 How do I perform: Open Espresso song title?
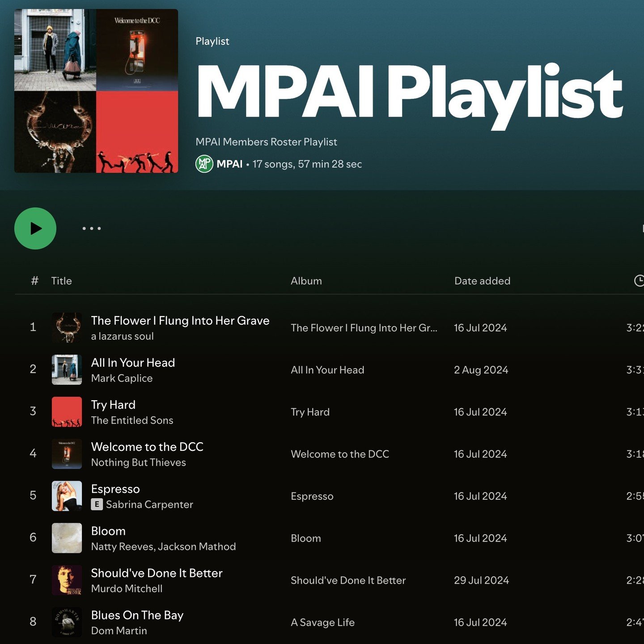pyautogui.click(x=115, y=489)
